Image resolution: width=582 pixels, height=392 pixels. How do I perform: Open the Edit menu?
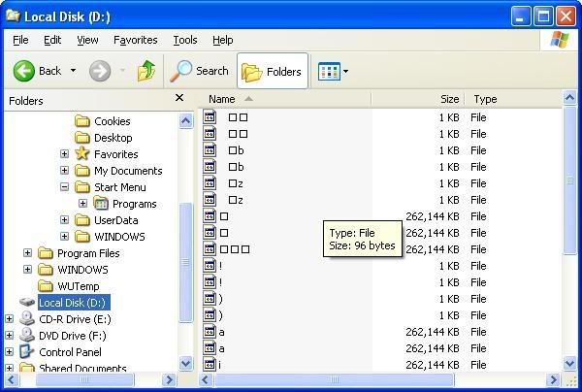coord(52,40)
